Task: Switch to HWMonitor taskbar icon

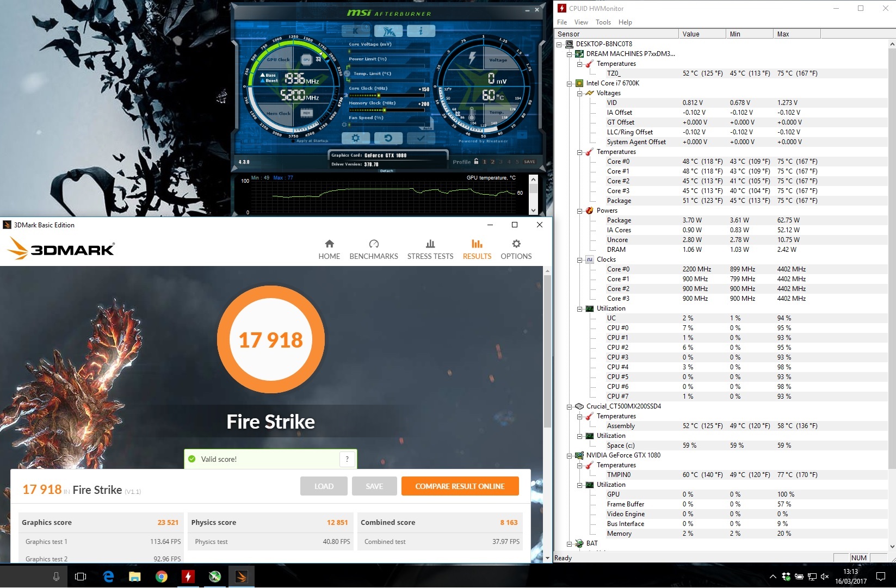Action: point(188,576)
